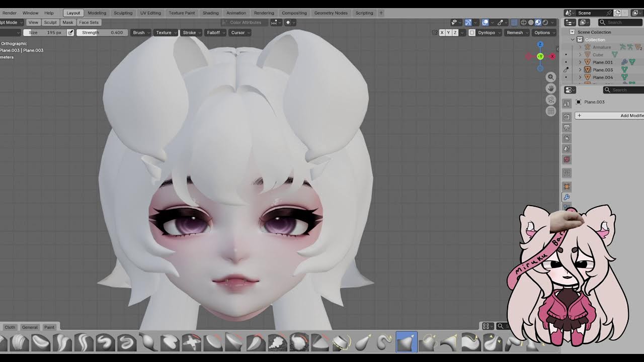
Task: Select Paint brush category
Action: [x=49, y=327]
